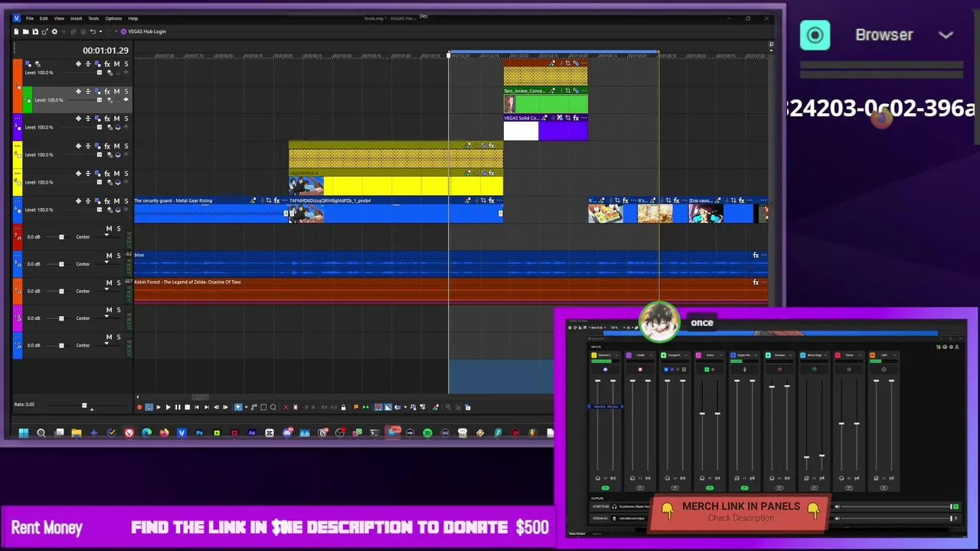
Task: Open the undo history dropdown arrow
Action: coord(100,31)
